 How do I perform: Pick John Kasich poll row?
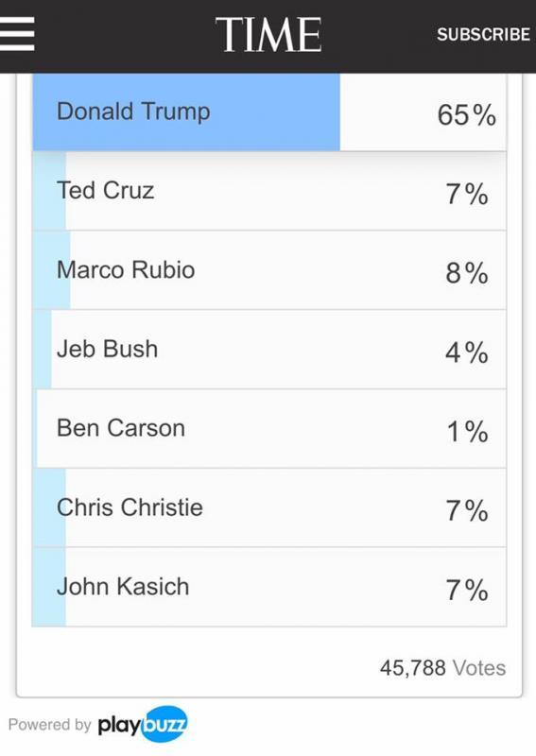tap(269, 587)
